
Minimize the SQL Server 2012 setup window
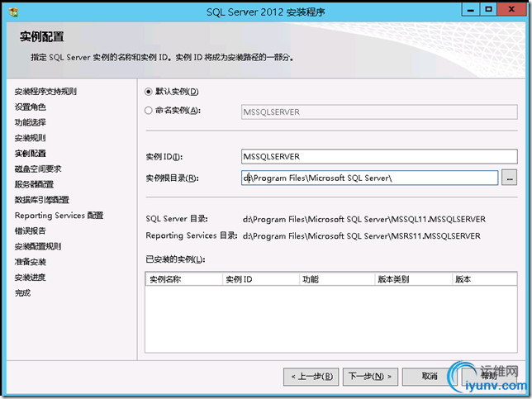[x=471, y=10]
